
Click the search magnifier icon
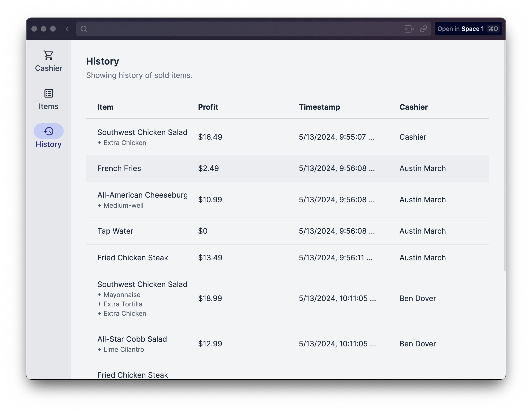click(84, 29)
